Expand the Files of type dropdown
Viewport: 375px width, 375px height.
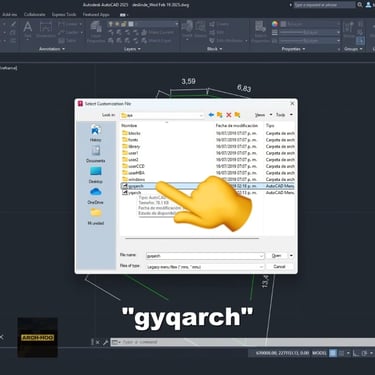261,267
